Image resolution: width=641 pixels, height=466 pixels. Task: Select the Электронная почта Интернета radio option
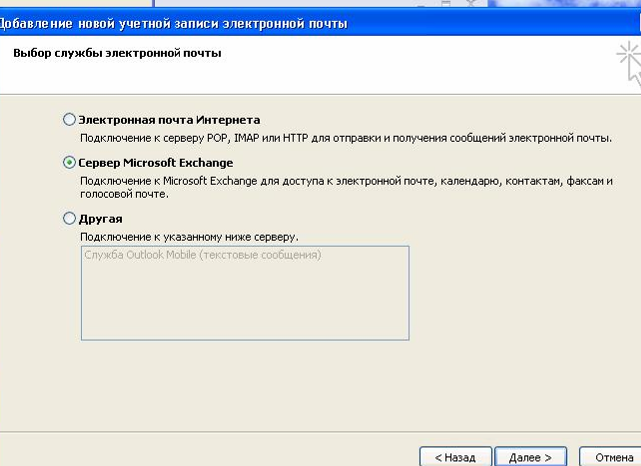(69, 120)
